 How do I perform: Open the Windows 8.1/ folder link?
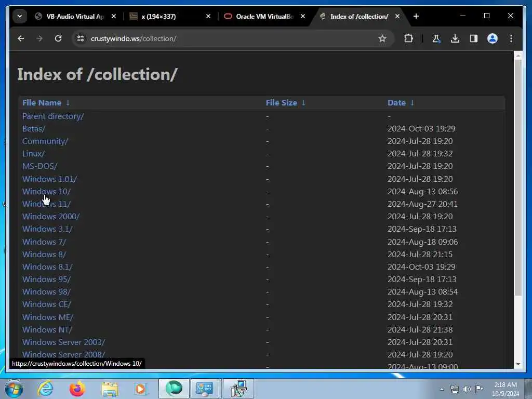click(x=47, y=267)
